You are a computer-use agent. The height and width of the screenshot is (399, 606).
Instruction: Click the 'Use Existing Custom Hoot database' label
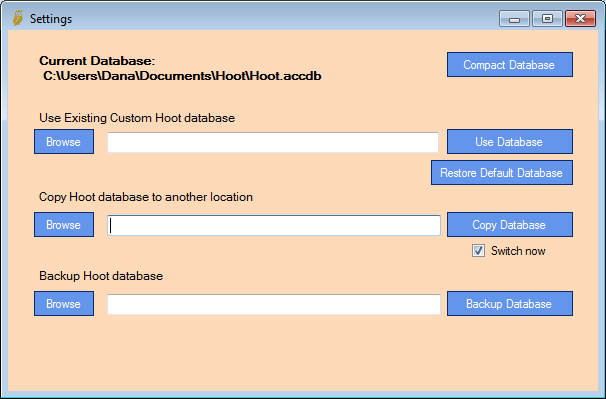coord(137,118)
